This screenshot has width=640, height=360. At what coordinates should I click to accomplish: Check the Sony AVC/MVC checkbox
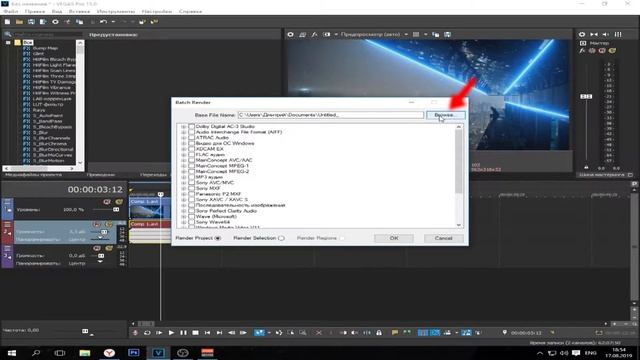pos(191,182)
